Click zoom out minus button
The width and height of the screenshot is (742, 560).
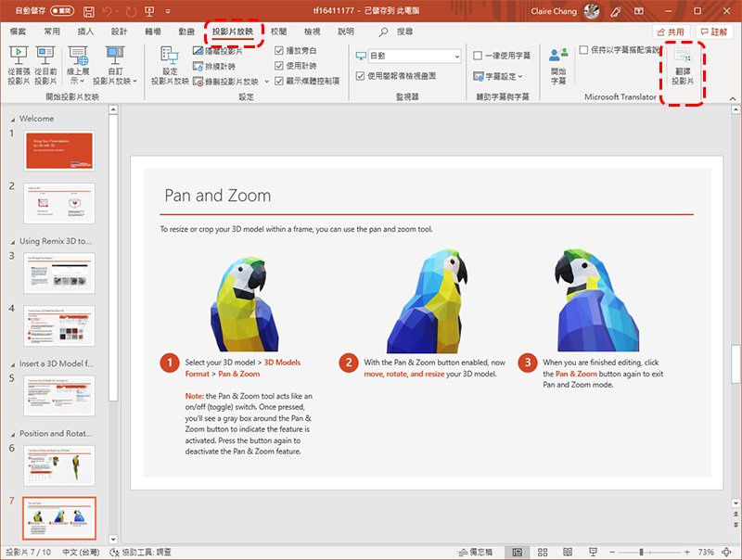(x=612, y=552)
